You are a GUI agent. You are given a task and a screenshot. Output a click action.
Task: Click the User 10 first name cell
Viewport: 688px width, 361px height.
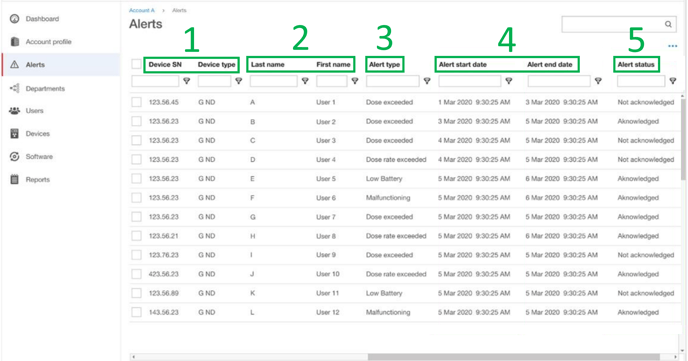(328, 274)
